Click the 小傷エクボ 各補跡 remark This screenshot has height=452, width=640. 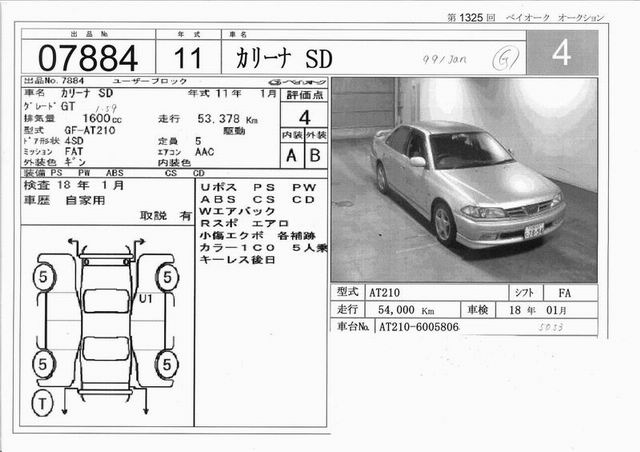258,236
